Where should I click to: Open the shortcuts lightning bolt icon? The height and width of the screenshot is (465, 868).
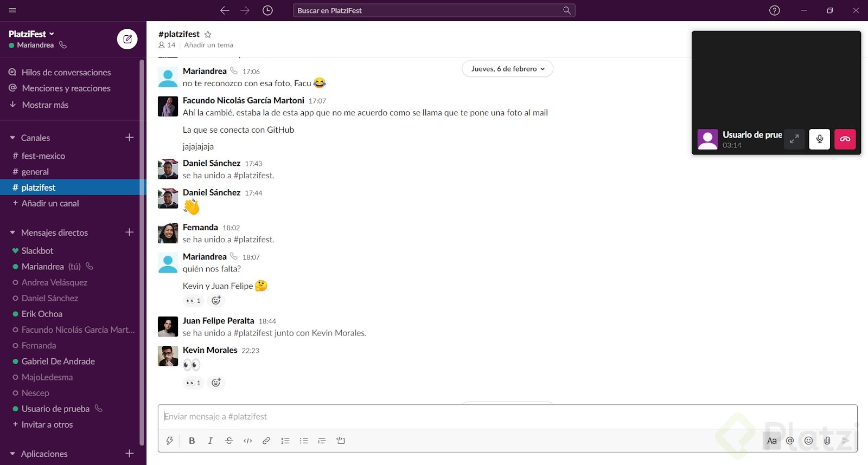170,441
